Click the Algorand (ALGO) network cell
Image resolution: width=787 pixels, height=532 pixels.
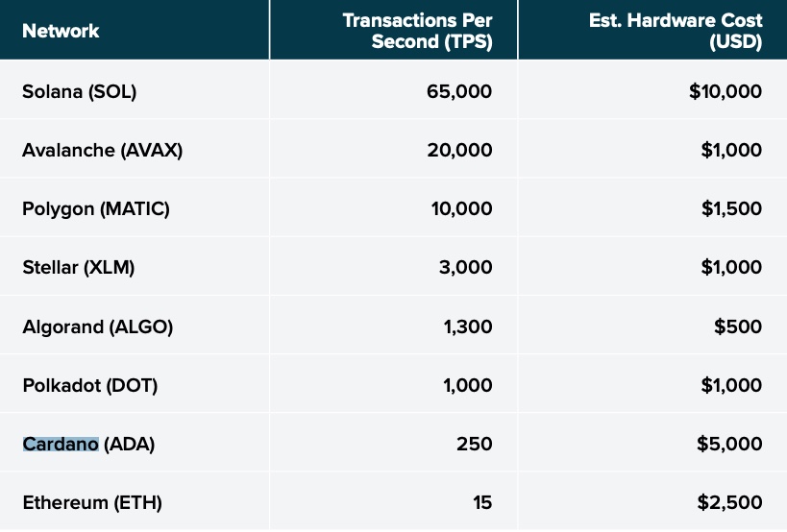point(97,326)
